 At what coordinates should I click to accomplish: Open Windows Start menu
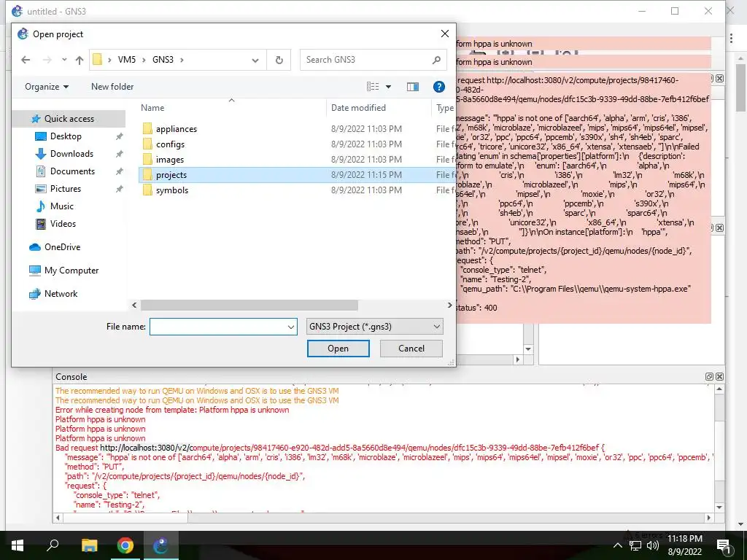(x=18, y=545)
